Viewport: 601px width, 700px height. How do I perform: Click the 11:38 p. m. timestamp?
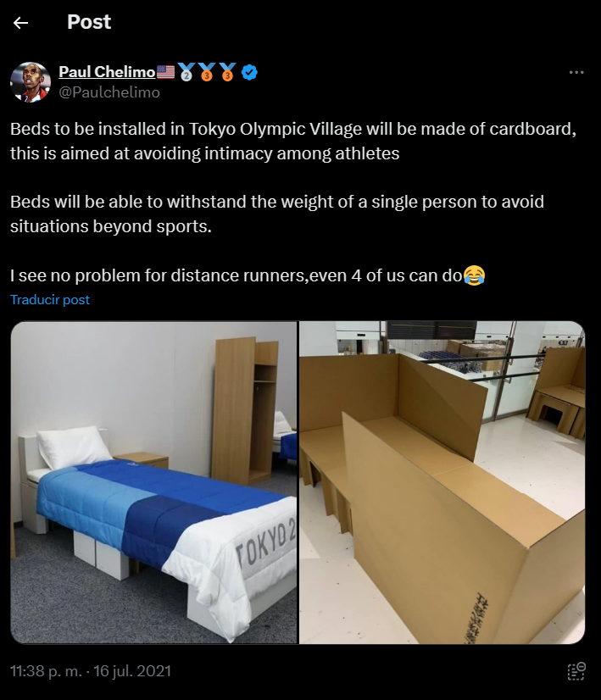pos(46,671)
